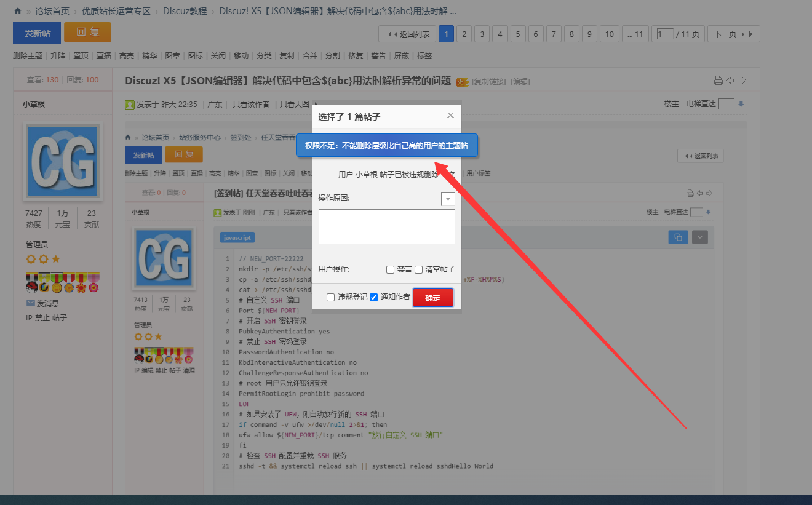Click the 操作原因 reason text area

386,227
